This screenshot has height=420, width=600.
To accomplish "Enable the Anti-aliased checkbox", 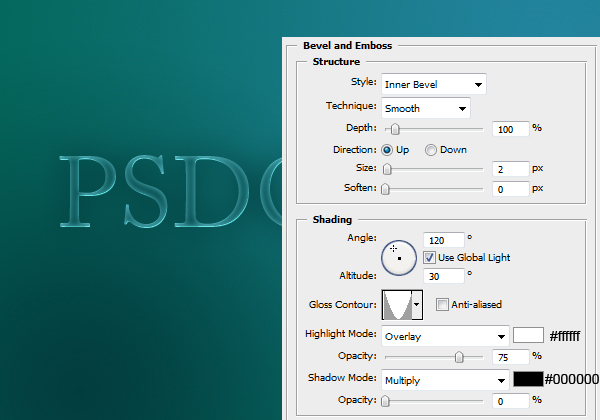I will (x=442, y=304).
